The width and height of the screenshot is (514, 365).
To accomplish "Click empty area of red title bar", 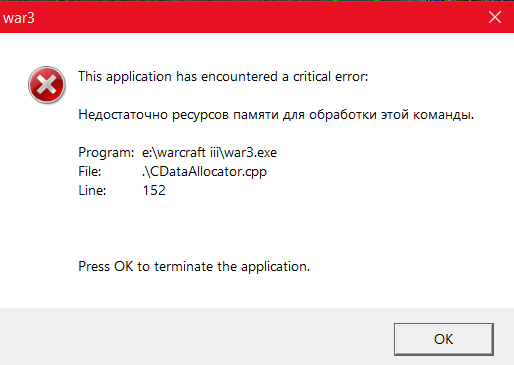I will (x=253, y=17).
